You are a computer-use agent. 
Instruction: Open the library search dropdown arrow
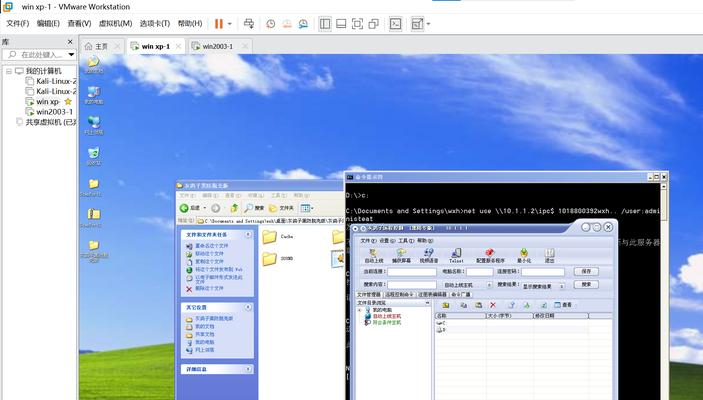[71, 55]
